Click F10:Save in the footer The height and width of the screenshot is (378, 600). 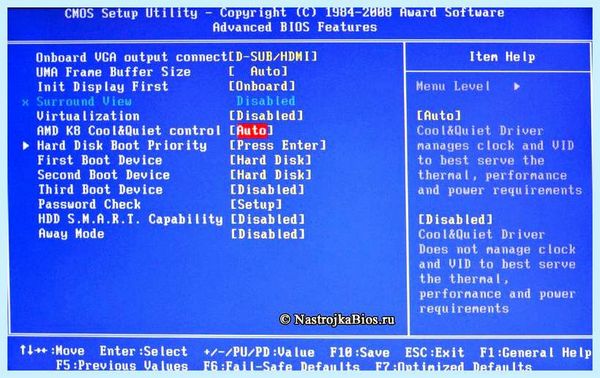pyautogui.click(x=360, y=352)
